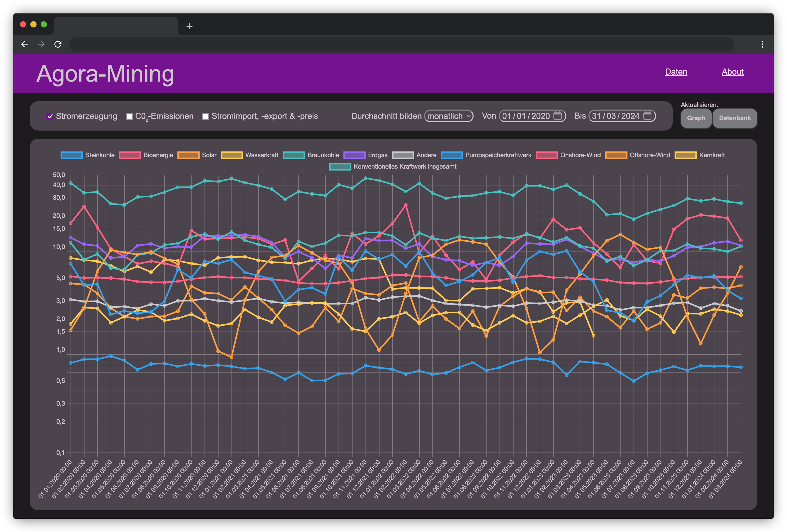Open calendar picker in Von date field
The height and width of the screenshot is (532, 787).
click(x=557, y=116)
